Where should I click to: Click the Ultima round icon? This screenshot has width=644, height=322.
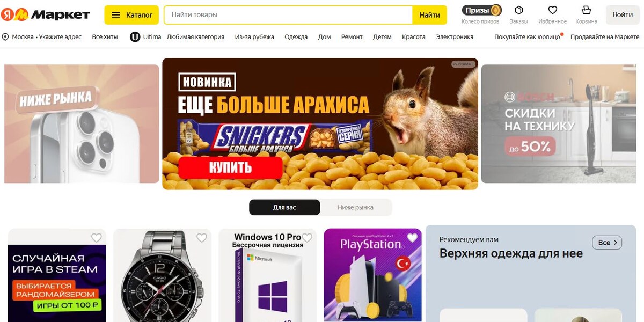pos(135,37)
